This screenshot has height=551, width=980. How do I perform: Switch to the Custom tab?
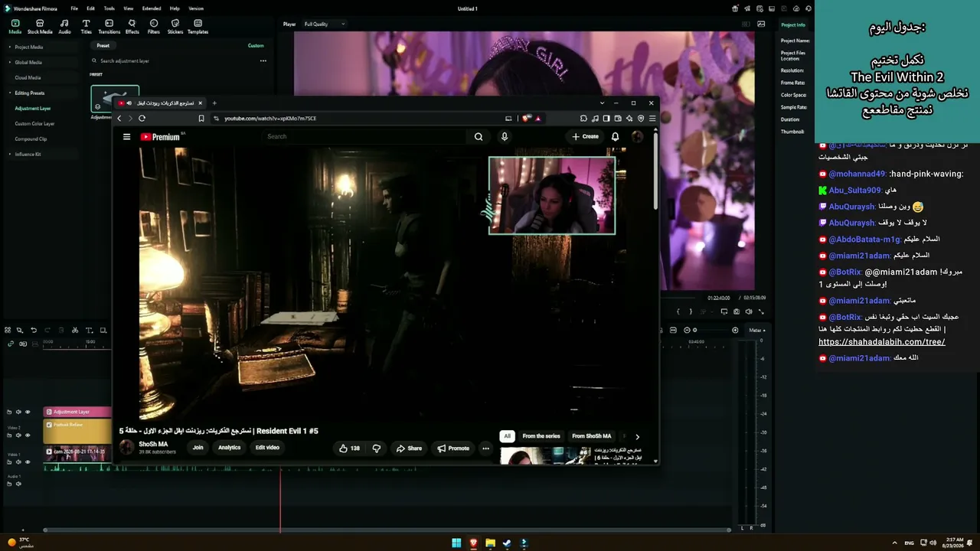256,46
